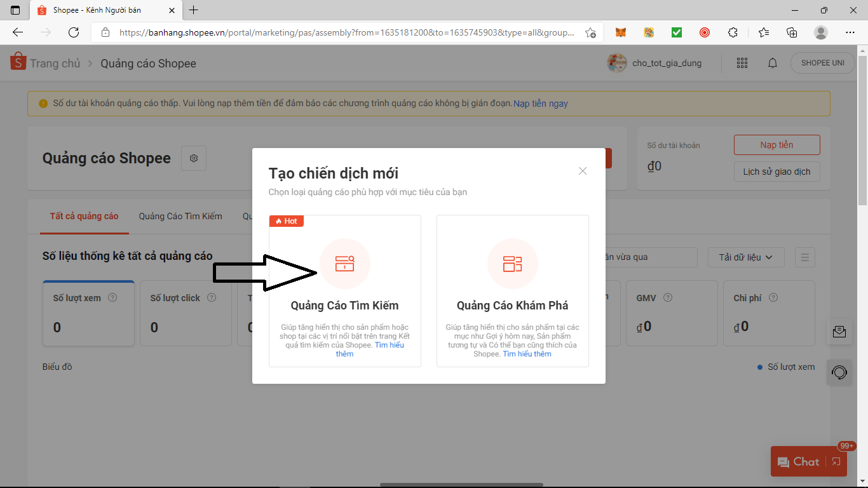Open the mailbox message icon on the right edge

[839, 332]
